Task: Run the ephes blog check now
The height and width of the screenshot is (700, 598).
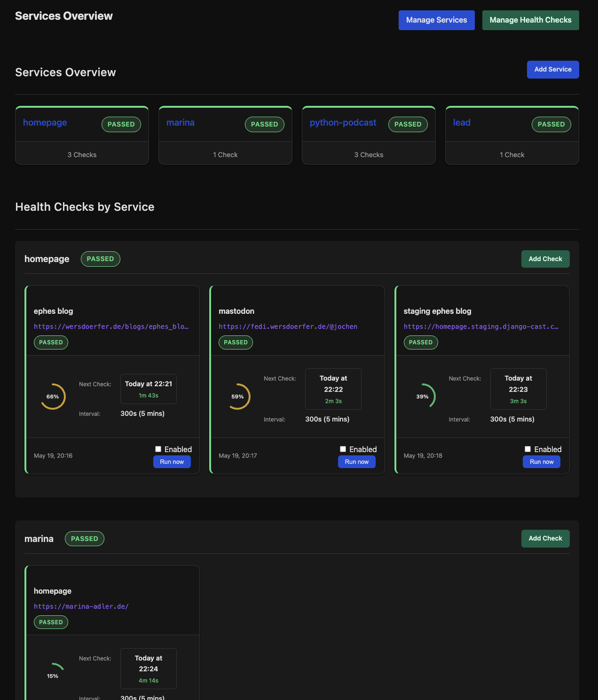Action: pyautogui.click(x=172, y=462)
